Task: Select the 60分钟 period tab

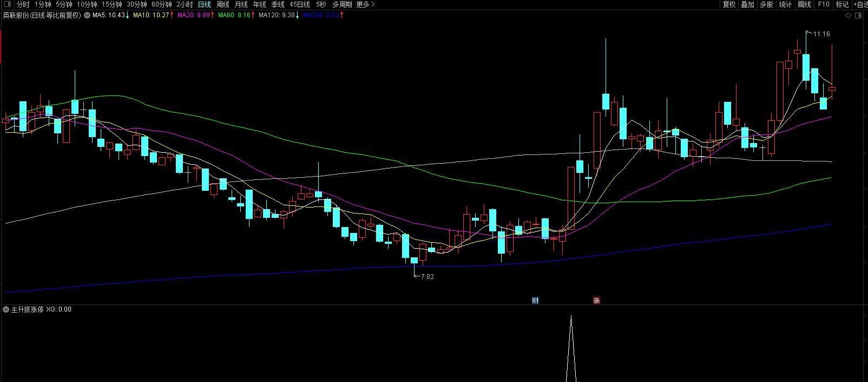Action: (x=161, y=4)
